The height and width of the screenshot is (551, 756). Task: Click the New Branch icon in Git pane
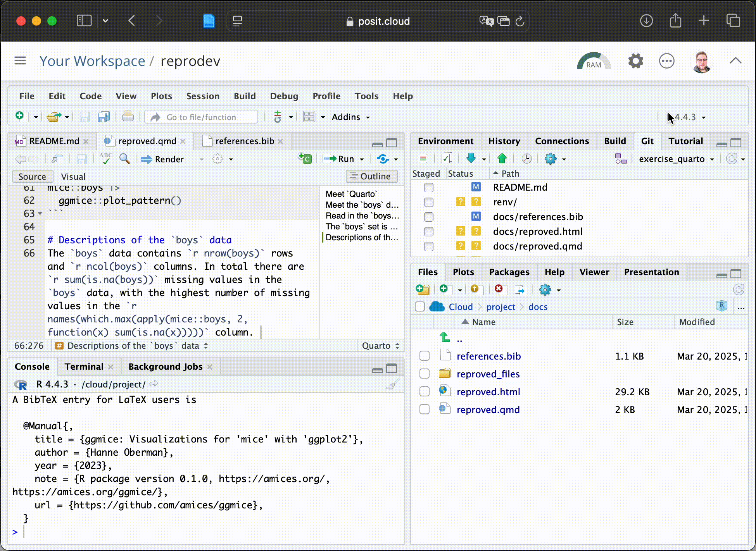coord(621,158)
